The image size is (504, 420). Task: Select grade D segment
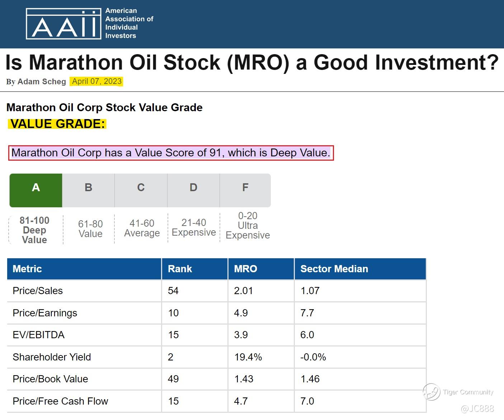193,190
